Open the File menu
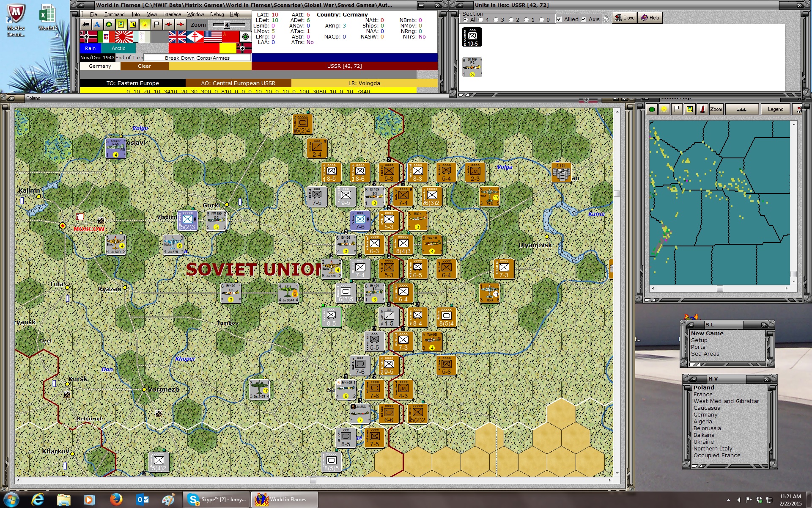The image size is (812, 508). click(93, 14)
